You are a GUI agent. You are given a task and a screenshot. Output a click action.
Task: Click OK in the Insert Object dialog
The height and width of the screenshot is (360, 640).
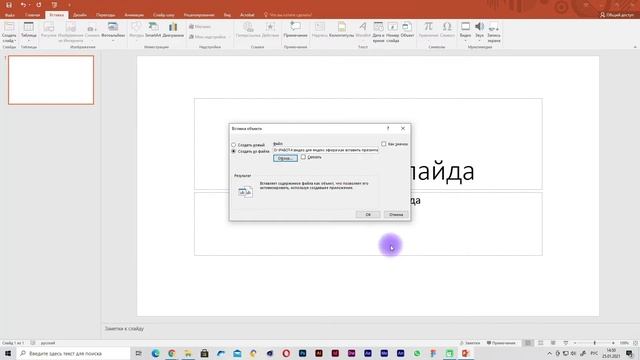(x=368, y=214)
